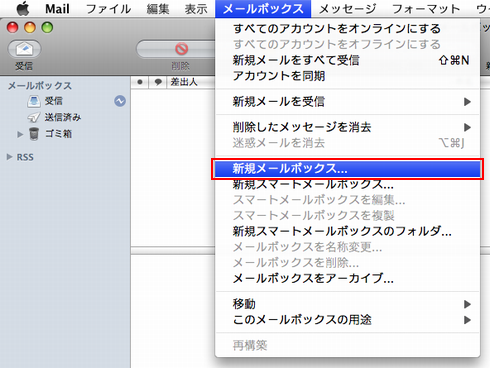Click the green zoom window button
This screenshot has width=490, height=368.
[x=47, y=27]
